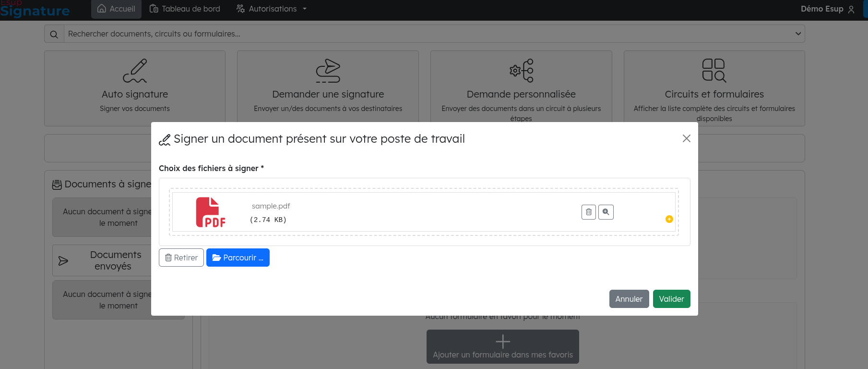Open Tableau de bord
The height and width of the screenshot is (369, 868).
[185, 9]
